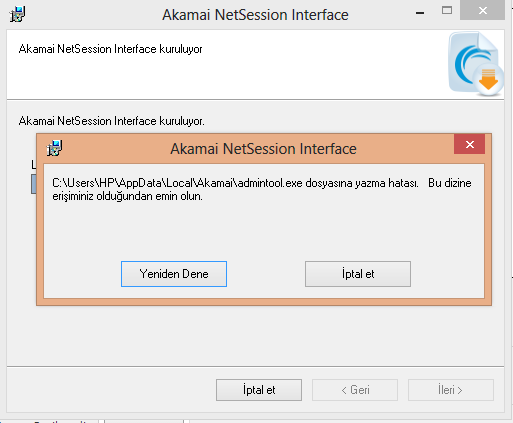Image resolution: width=513 pixels, height=423 pixels.
Task: Click the installer icon in error dialog title bar
Action: [54, 148]
